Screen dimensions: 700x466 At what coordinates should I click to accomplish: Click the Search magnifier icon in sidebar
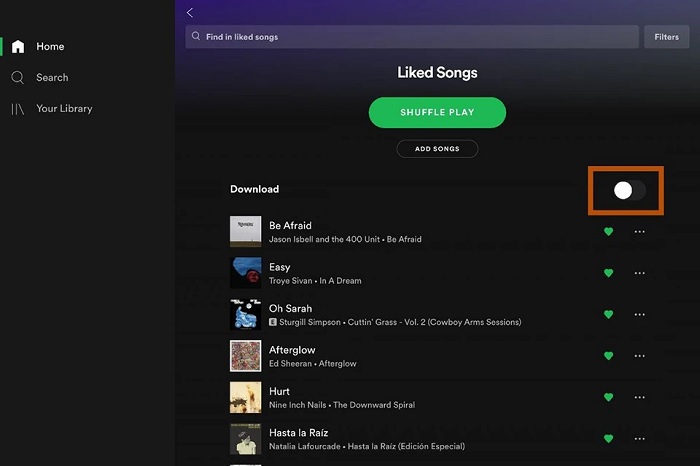[17, 78]
